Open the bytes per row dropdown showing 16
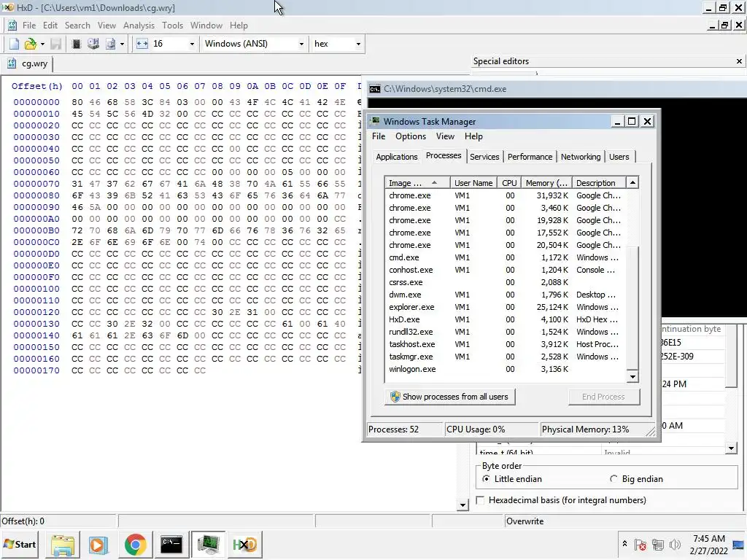Screen dimensions: 747x560 [192, 44]
